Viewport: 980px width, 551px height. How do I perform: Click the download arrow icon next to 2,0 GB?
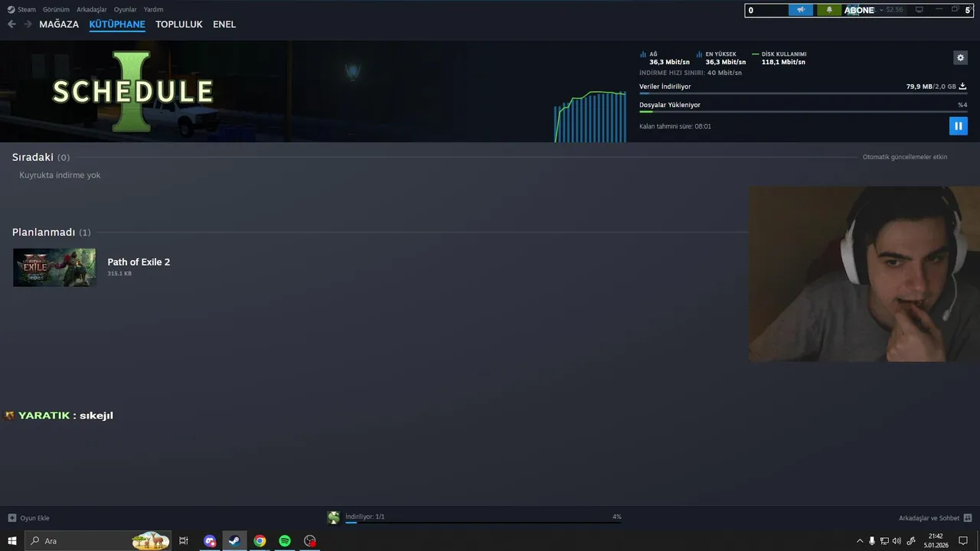pyautogui.click(x=962, y=86)
